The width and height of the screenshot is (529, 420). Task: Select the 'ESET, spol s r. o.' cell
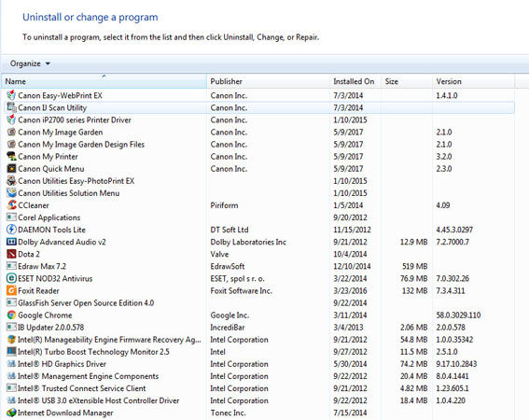(237, 278)
